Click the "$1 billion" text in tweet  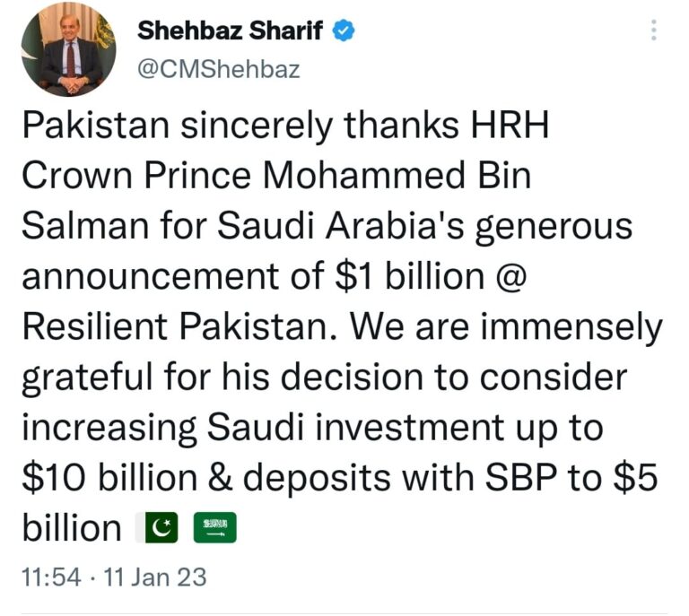tap(409, 276)
